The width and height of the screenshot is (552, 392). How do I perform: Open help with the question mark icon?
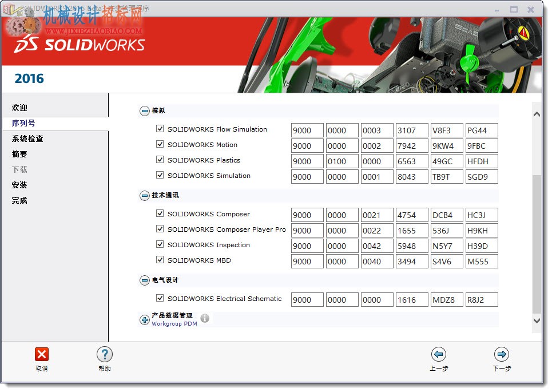(105, 354)
